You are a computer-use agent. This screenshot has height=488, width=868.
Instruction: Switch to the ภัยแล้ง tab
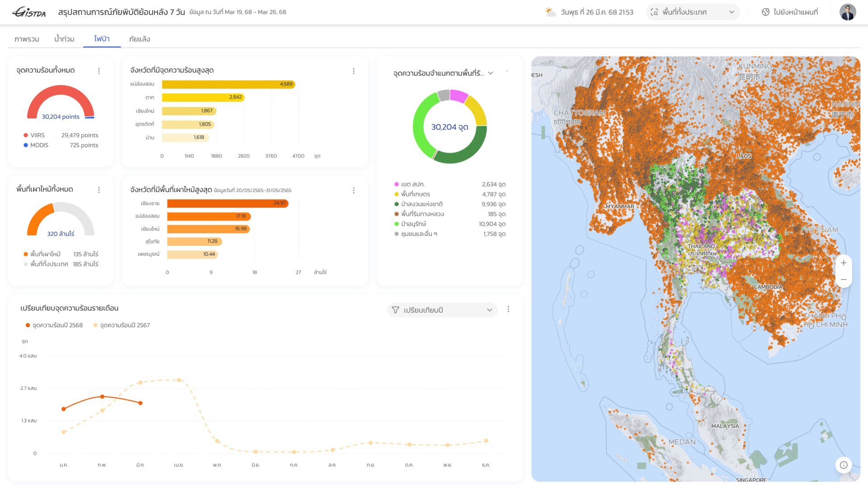click(139, 39)
